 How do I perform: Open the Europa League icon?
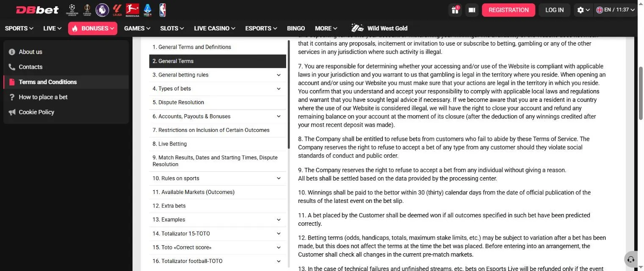click(x=87, y=10)
